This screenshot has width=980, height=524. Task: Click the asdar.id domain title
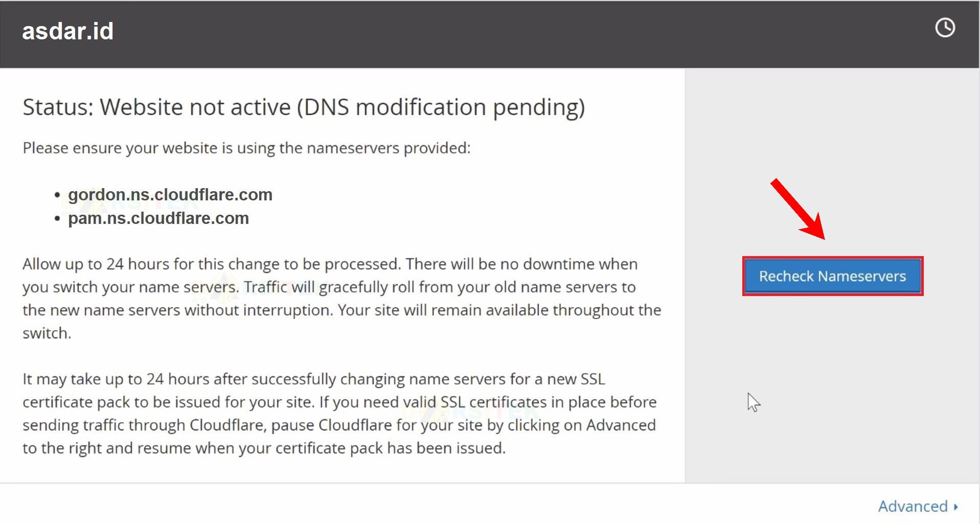67,31
